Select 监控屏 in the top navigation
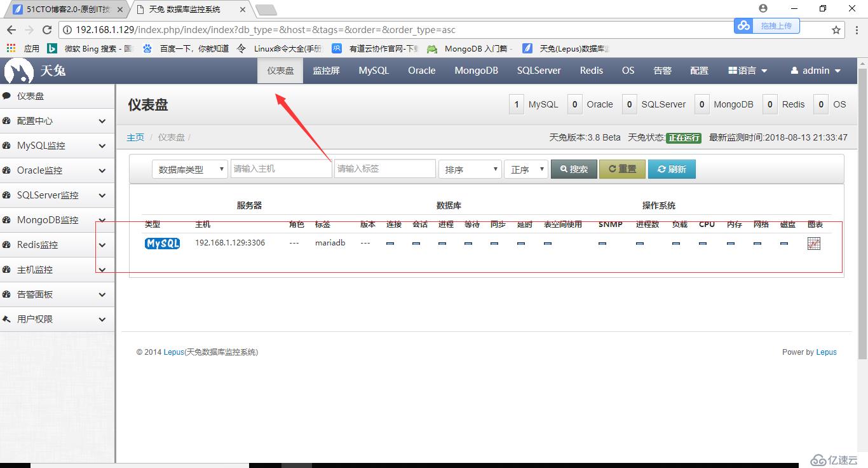Screen dimensions: 868x468 click(326, 71)
